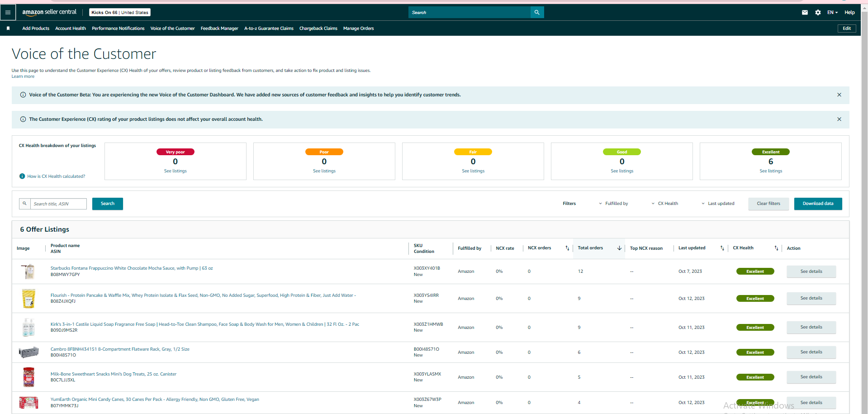
Task: Open the Milk-Bone Sweetheart Snacks link
Action: tap(114, 374)
